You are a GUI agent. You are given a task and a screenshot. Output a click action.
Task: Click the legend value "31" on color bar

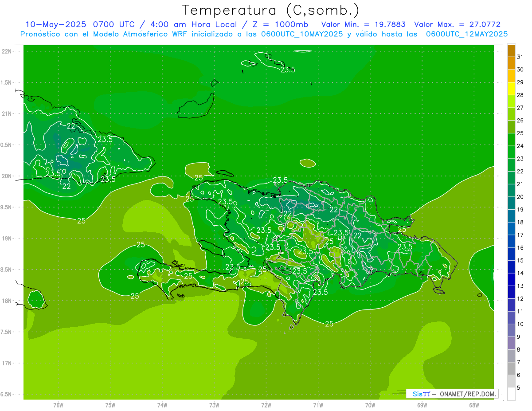tap(520, 57)
